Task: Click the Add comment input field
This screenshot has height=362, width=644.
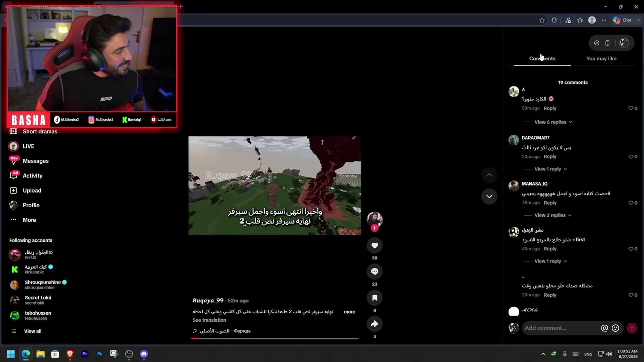Action: [x=560, y=328]
